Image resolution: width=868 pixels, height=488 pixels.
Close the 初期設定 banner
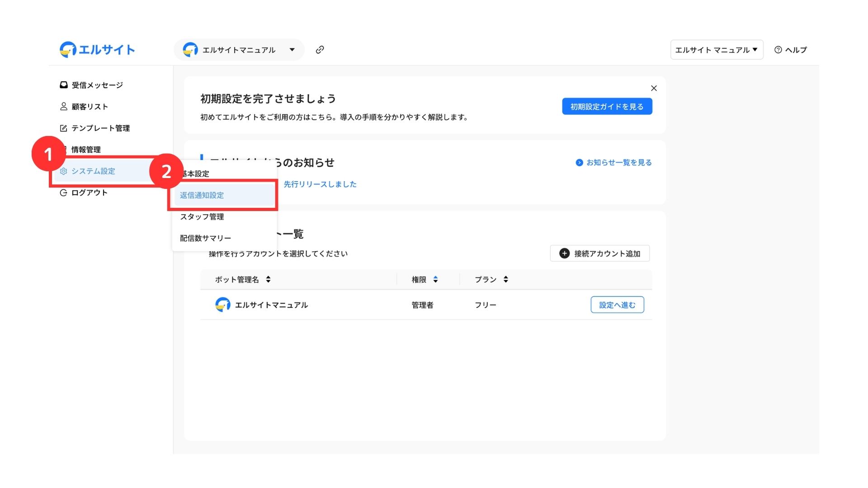[x=654, y=88]
